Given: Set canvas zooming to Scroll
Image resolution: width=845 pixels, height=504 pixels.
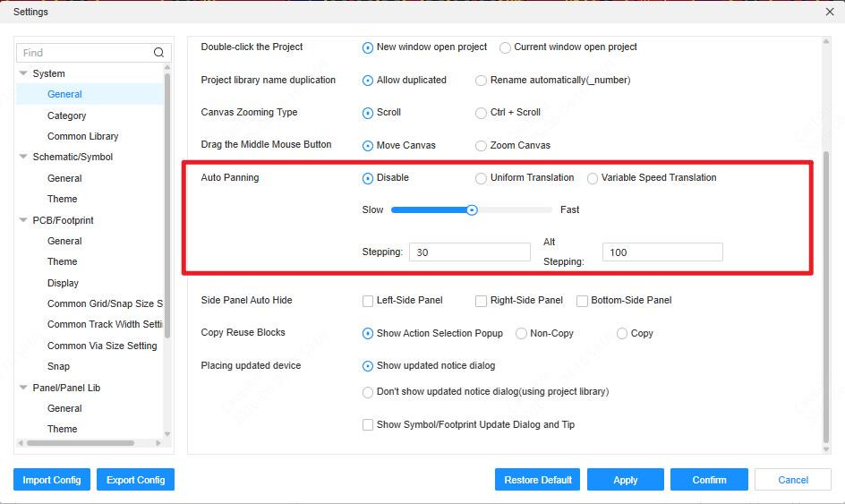Looking at the screenshot, I should click(368, 113).
